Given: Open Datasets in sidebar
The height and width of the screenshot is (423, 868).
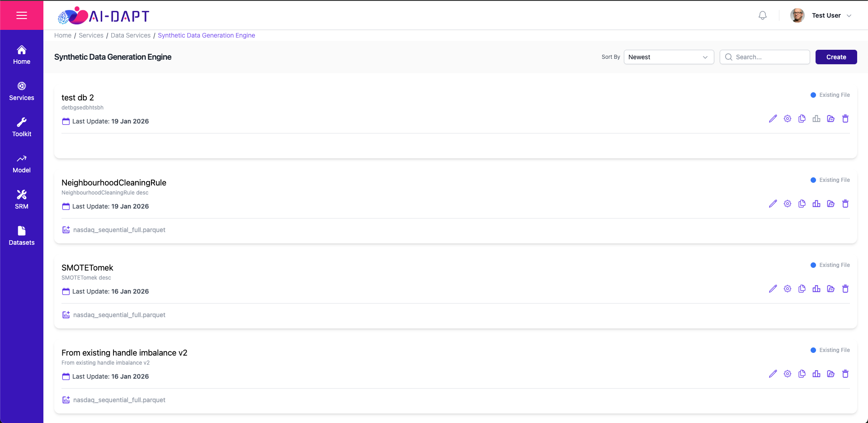Looking at the screenshot, I should [22, 236].
